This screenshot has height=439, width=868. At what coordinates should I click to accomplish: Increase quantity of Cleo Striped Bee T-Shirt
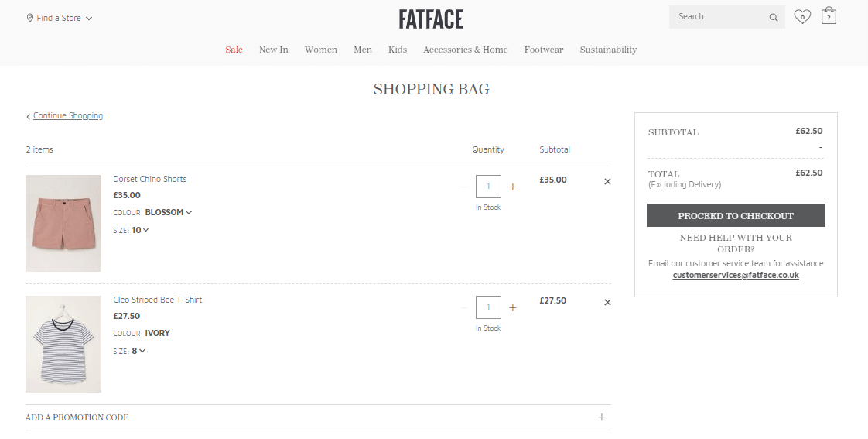click(513, 307)
